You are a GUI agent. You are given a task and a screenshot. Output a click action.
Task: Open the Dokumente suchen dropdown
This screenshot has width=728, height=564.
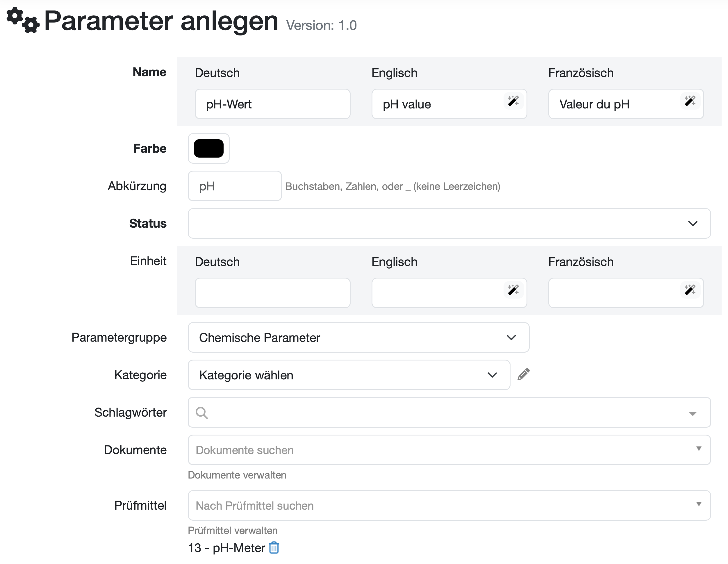[x=449, y=450]
